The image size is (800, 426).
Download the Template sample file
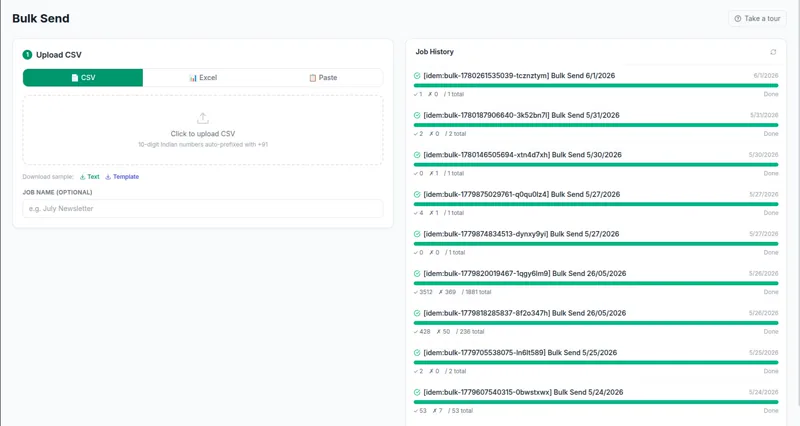pyautogui.click(x=122, y=177)
